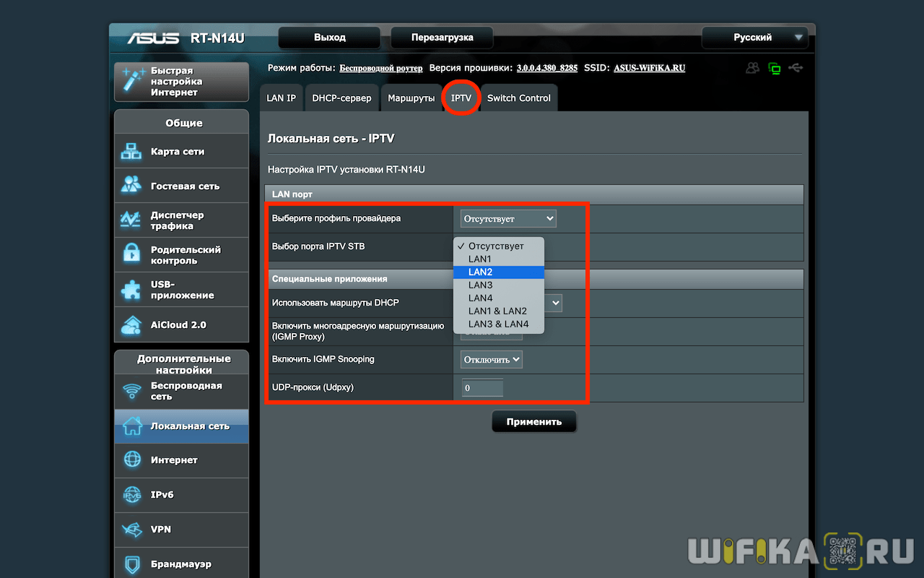This screenshot has height=578, width=924.
Task: Click the IPv6 icon in sidebar
Action: 132,495
